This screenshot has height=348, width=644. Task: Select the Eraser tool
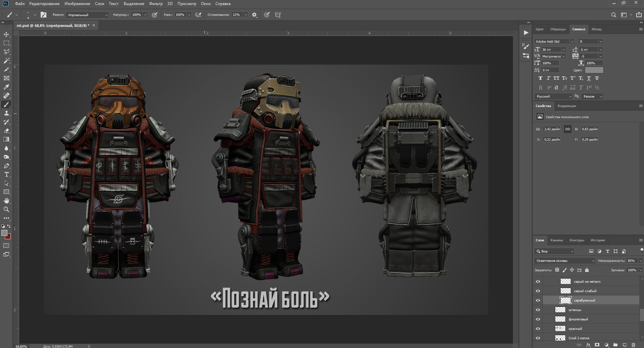click(x=6, y=131)
